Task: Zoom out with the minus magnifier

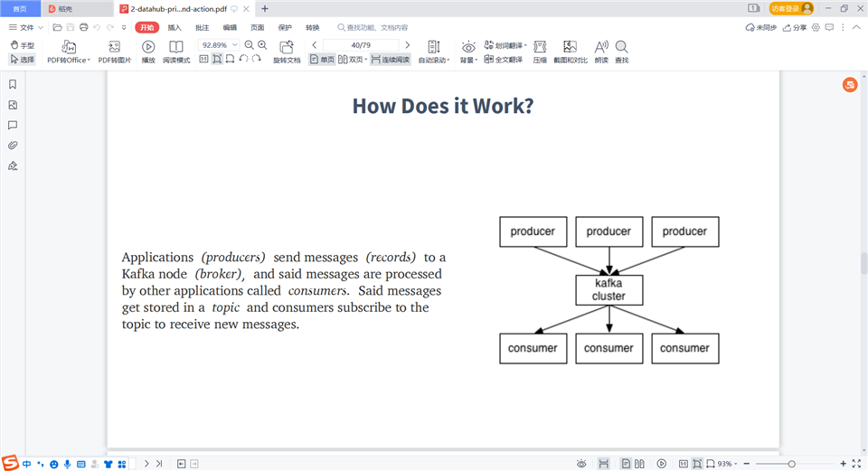Action: pos(250,45)
